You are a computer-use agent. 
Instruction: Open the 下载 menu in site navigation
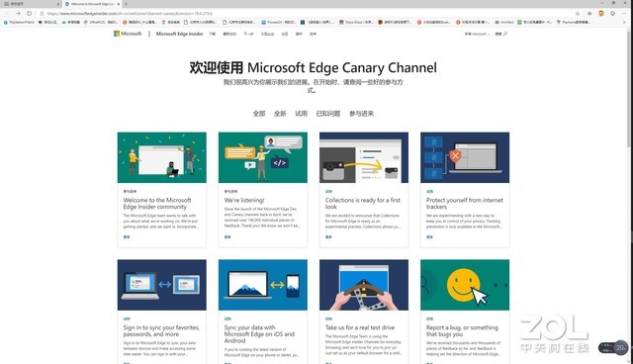coord(213,34)
